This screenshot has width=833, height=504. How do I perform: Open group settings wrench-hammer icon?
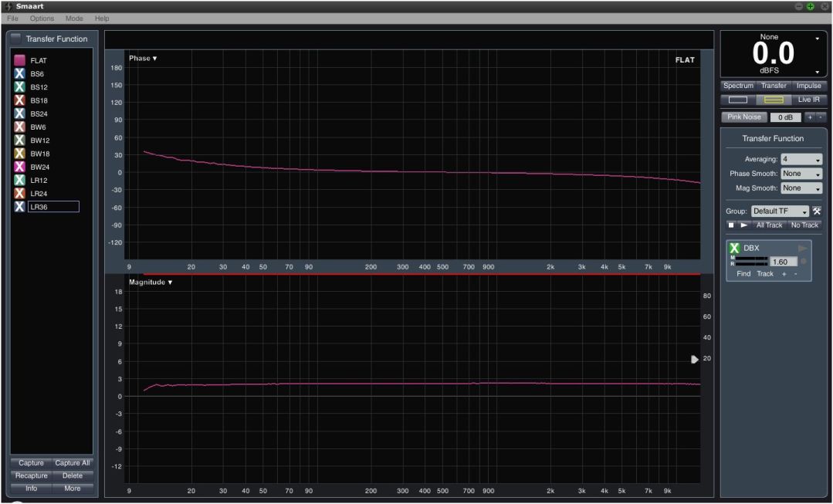pos(817,211)
